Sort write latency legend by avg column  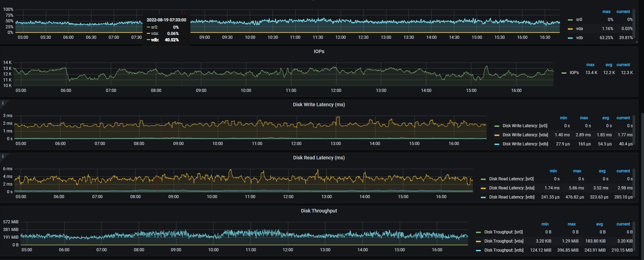click(605, 118)
